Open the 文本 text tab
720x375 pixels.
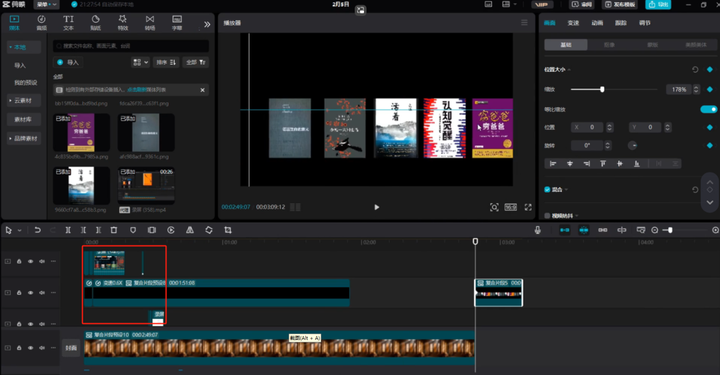coord(68,22)
